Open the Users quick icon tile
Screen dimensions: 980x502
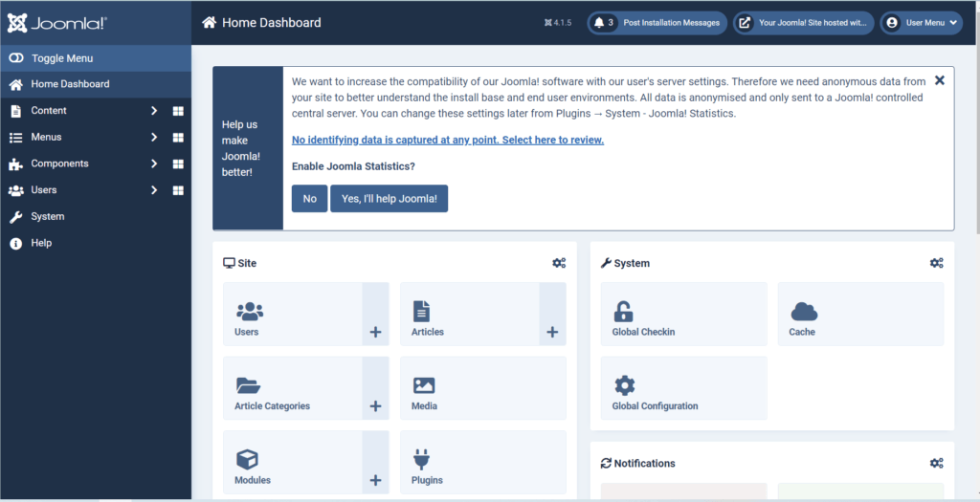click(x=293, y=314)
